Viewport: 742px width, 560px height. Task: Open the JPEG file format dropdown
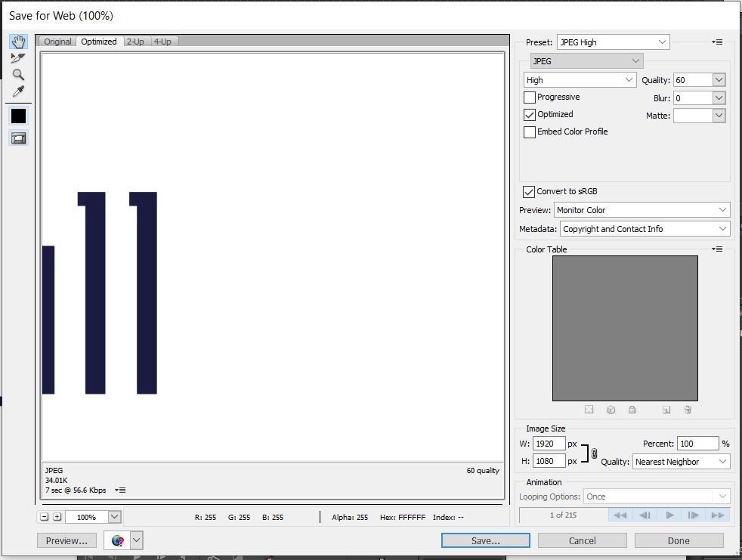tap(586, 61)
